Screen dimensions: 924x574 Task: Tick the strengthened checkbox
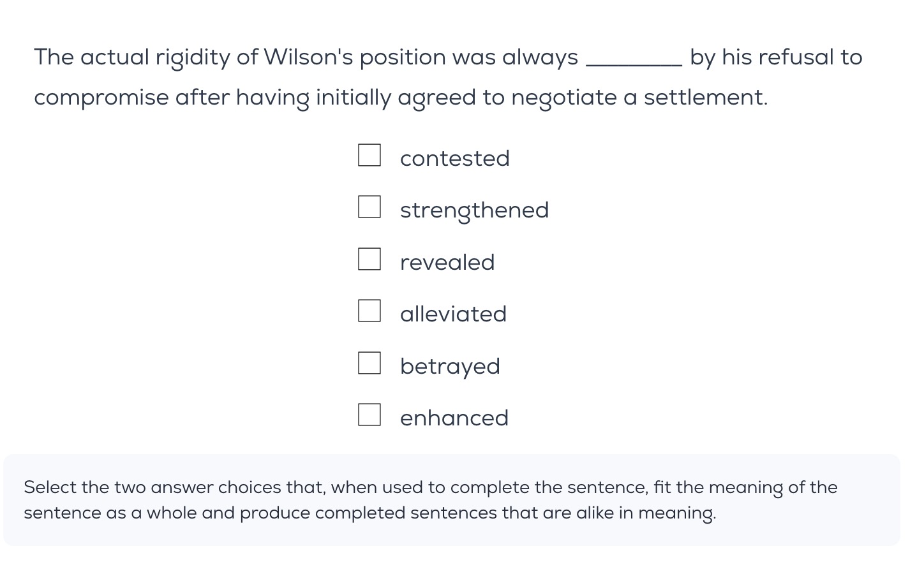click(x=369, y=207)
